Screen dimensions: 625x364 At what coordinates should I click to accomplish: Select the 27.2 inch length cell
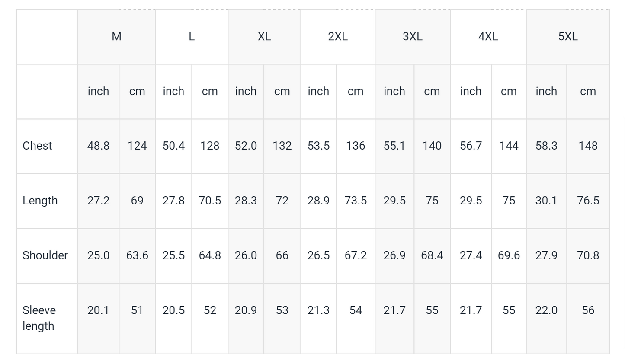click(98, 201)
